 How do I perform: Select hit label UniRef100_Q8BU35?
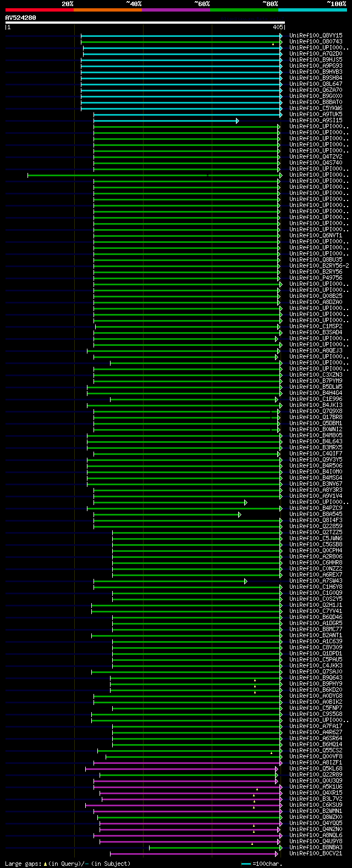[316, 259]
